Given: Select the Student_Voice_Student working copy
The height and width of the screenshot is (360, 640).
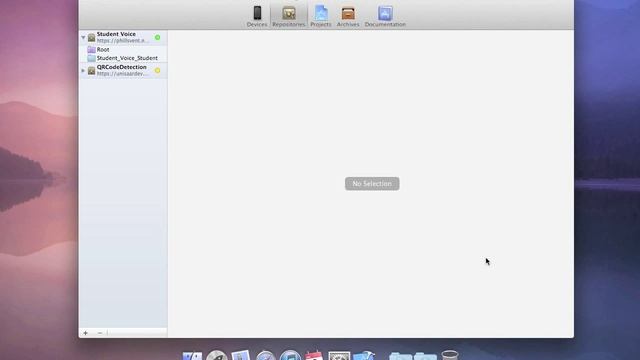Looking at the screenshot, I should pos(122,58).
